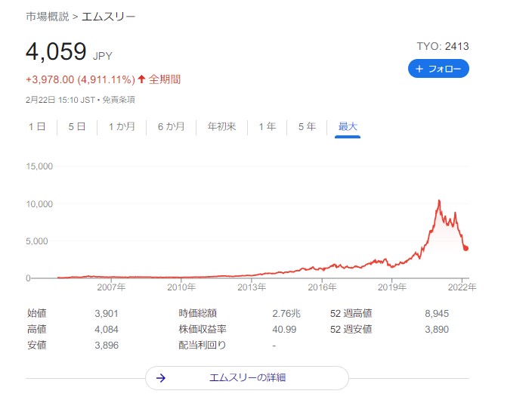Click the 5,000 y-axis label
The image size is (532, 397).
tap(37, 241)
